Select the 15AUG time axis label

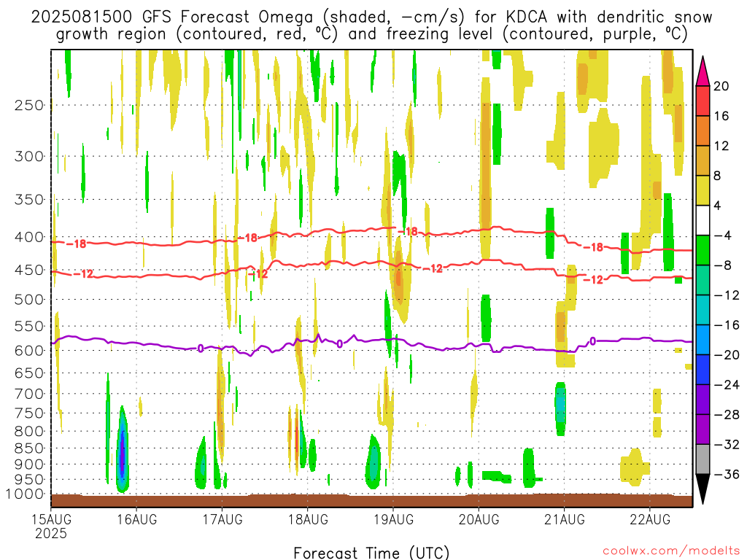point(52,519)
